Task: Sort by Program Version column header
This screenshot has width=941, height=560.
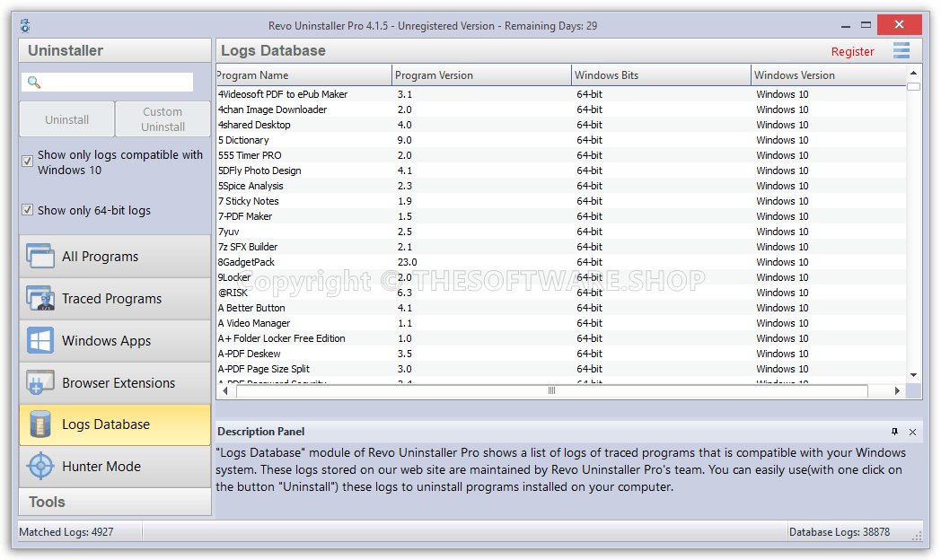Action: [481, 75]
